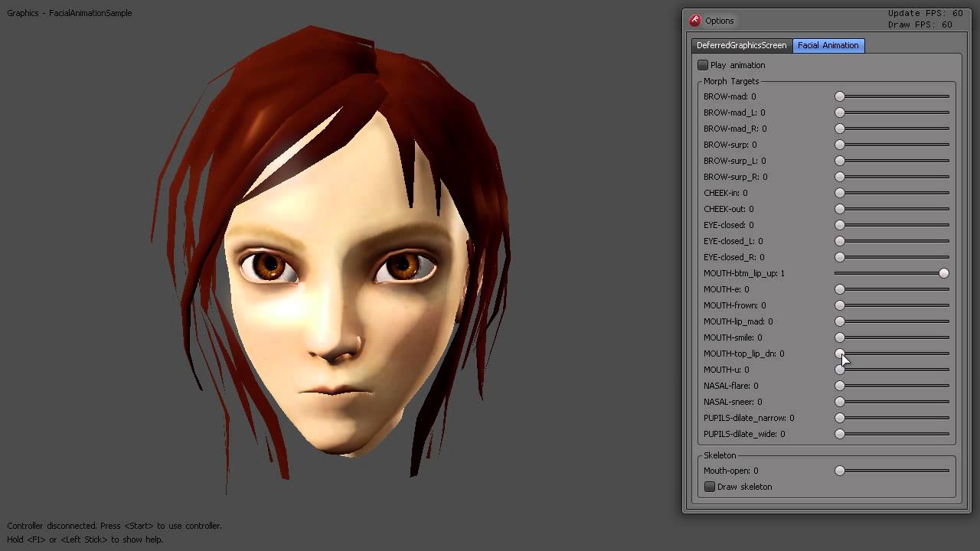Click the 'Controller disconnected' status message
Screen dimensions: 980x551
point(115,526)
